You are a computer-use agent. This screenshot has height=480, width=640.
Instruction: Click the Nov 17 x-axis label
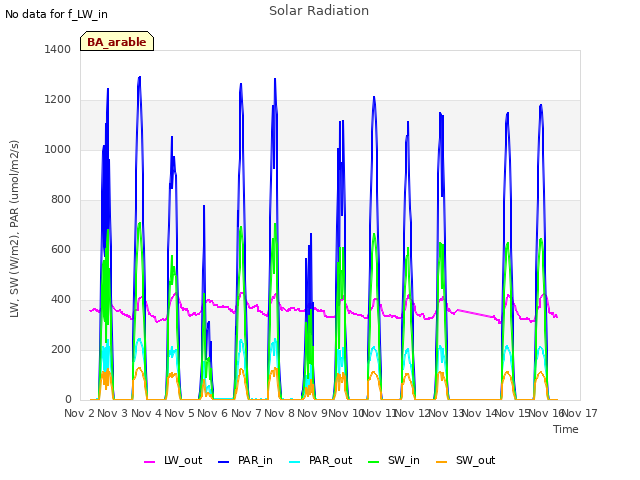click(580, 413)
